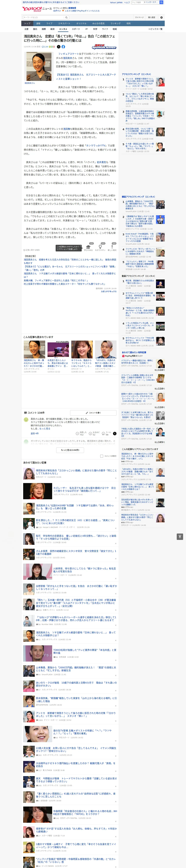This screenshot has height=868, width=186.
Task: Share article on Facebook via header icon
Action: [x=63, y=47]
